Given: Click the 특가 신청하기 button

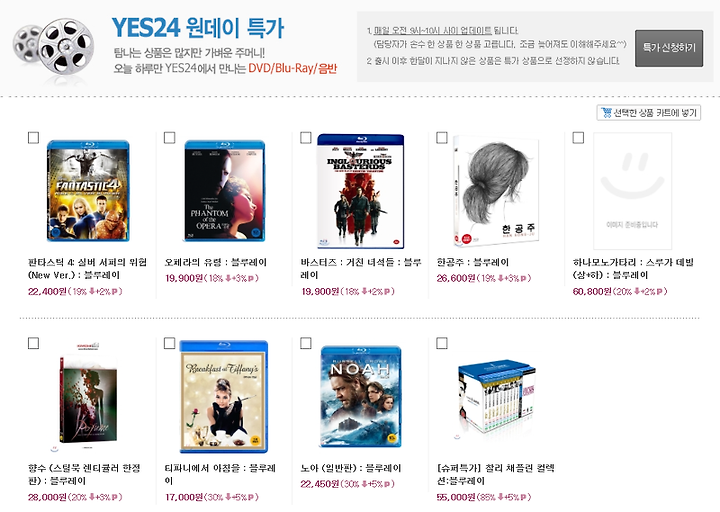Looking at the screenshot, I should pyautogui.click(x=669, y=48).
